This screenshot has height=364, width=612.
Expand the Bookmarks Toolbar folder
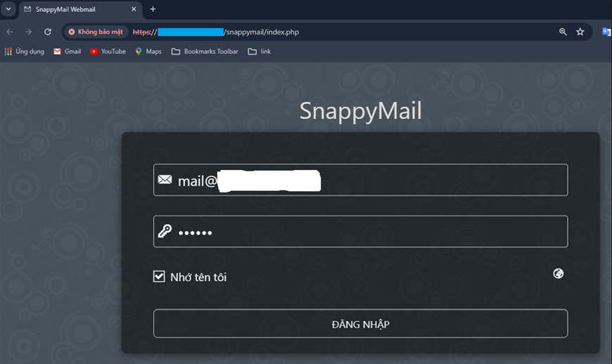tap(205, 51)
